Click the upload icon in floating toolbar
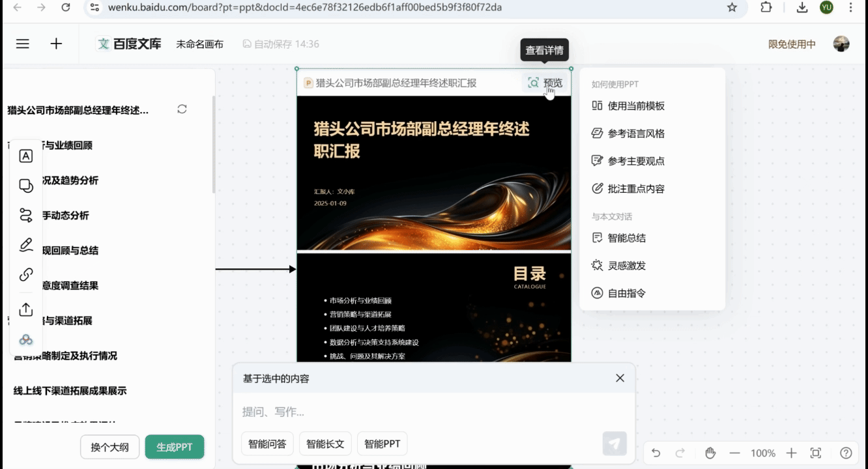The height and width of the screenshot is (469, 868). click(x=26, y=309)
